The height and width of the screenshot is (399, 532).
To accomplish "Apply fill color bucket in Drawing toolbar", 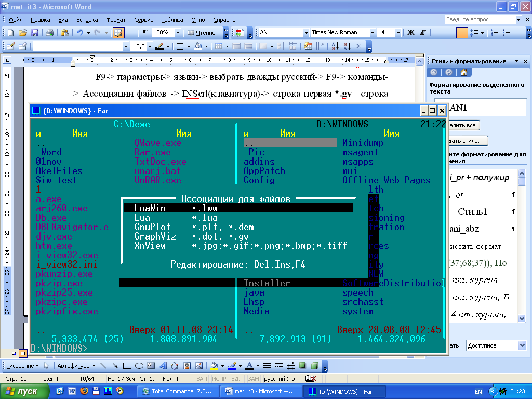I will [x=214, y=366].
